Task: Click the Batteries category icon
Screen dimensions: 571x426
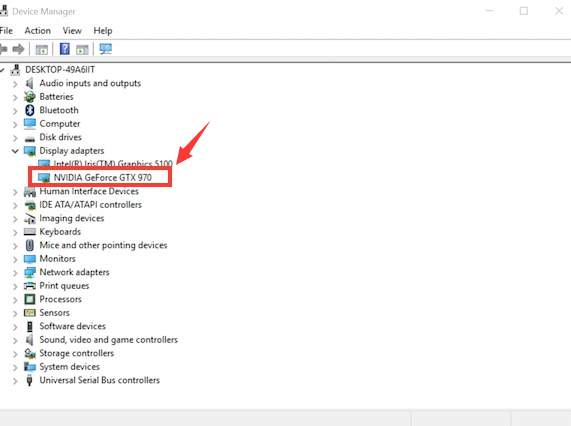Action: click(29, 96)
